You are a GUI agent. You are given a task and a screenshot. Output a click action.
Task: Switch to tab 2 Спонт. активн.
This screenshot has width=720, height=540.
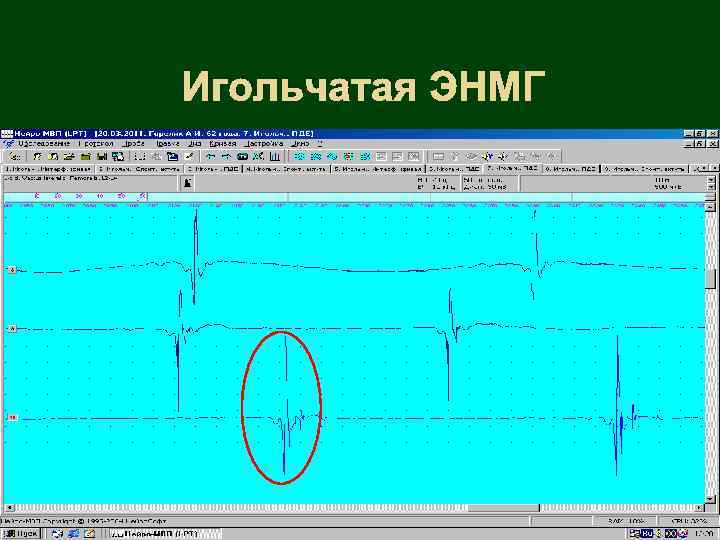coord(141,169)
